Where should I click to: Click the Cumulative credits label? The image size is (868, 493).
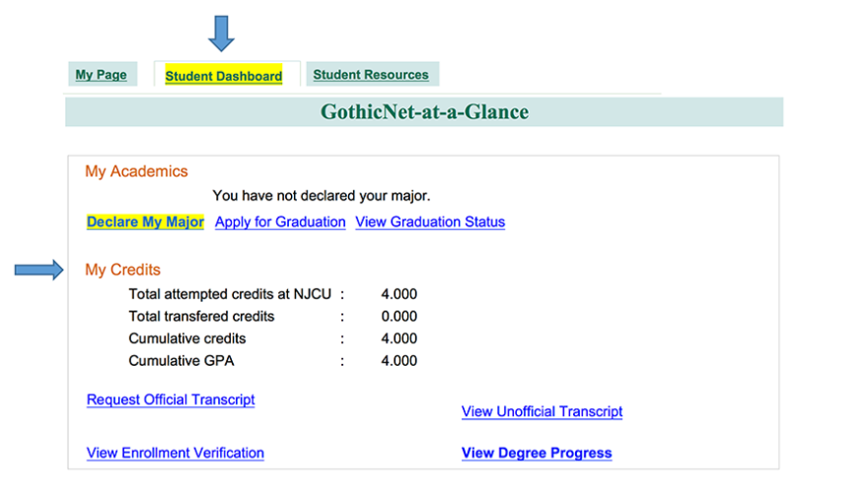tap(187, 338)
